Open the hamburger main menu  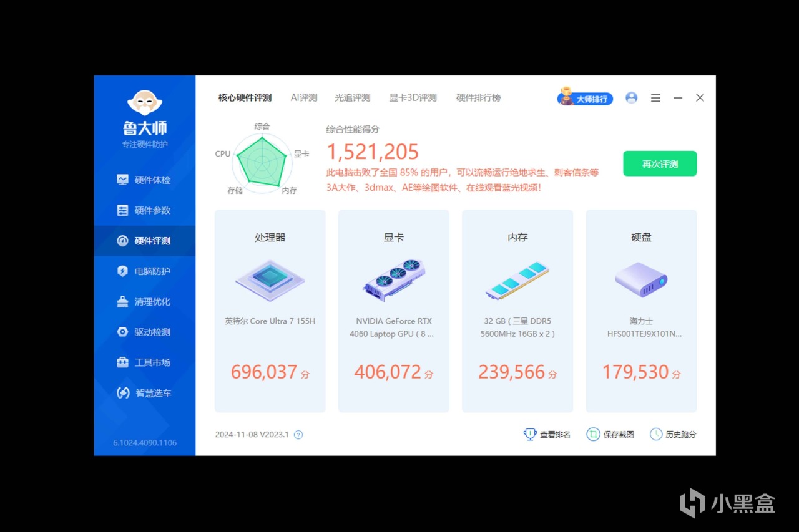click(655, 98)
